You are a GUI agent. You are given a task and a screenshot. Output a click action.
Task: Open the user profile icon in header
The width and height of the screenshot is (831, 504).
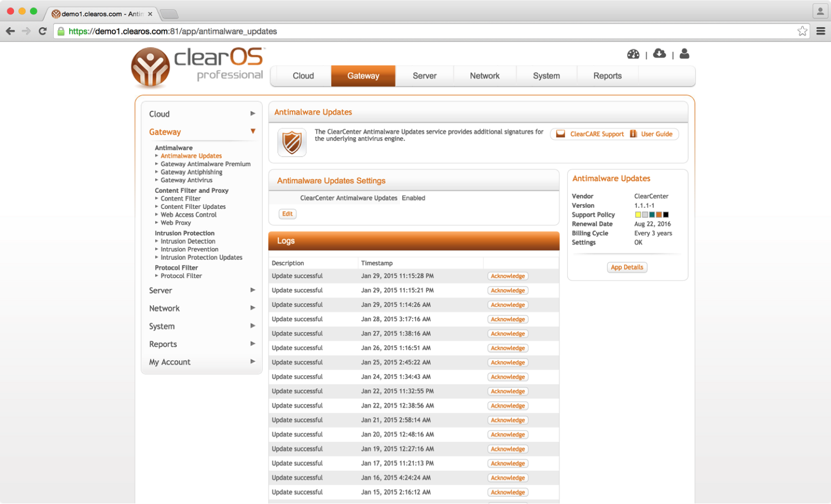pyautogui.click(x=684, y=53)
